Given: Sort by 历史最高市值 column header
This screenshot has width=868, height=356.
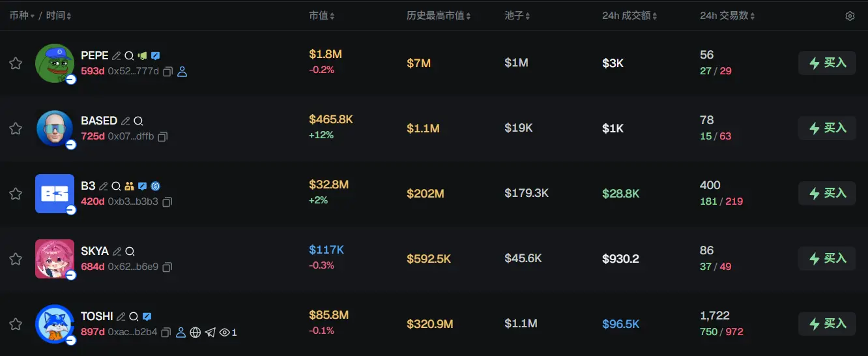Looking at the screenshot, I should click(439, 16).
